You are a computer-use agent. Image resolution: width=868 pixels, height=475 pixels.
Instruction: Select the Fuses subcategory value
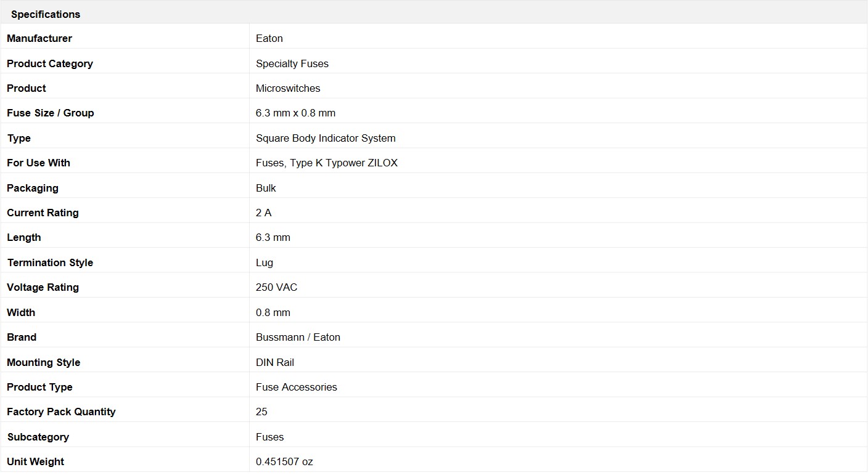click(270, 437)
